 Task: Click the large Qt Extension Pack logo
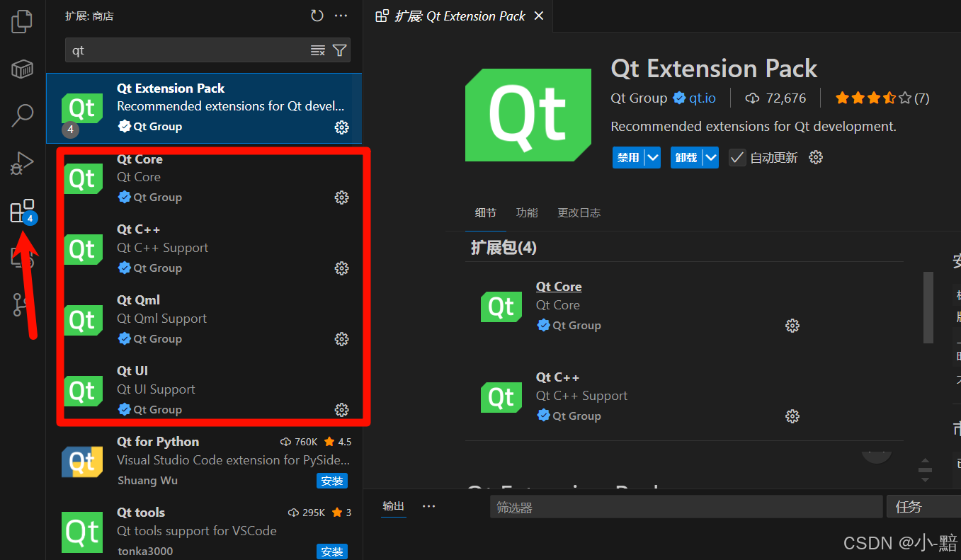[528, 115]
